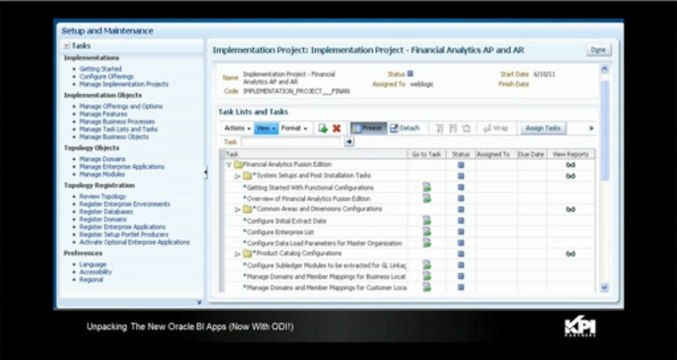
Task: Click the go arrow next to Task search field
Action: (x=349, y=142)
